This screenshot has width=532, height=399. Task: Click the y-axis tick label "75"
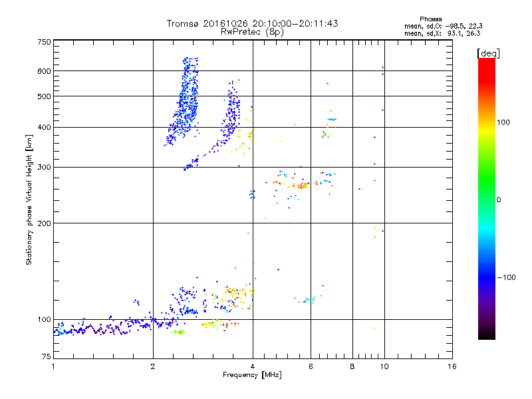[x=47, y=356]
